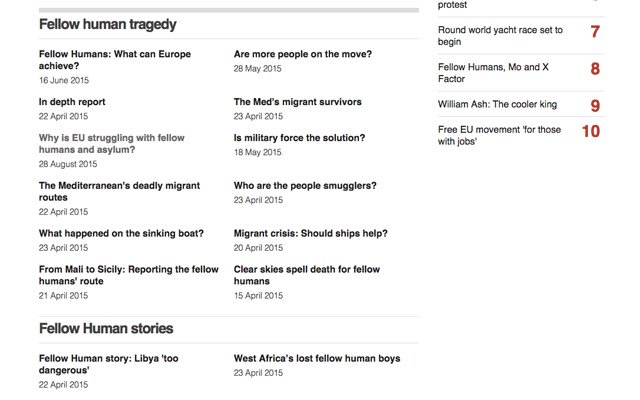Open 'The Med's migrant survivors' story
The width and height of the screenshot is (640, 400).
pos(298,102)
